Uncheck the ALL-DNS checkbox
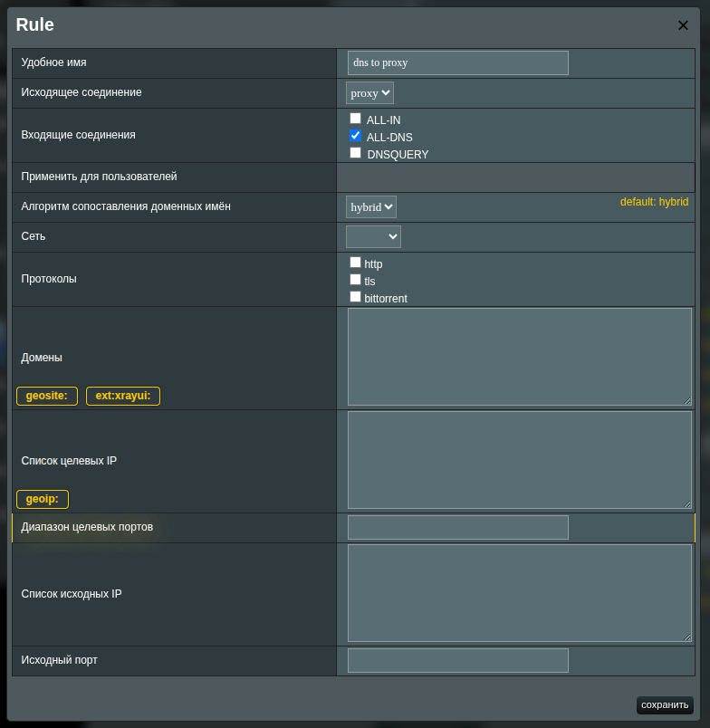This screenshot has height=728, width=710. [355, 136]
